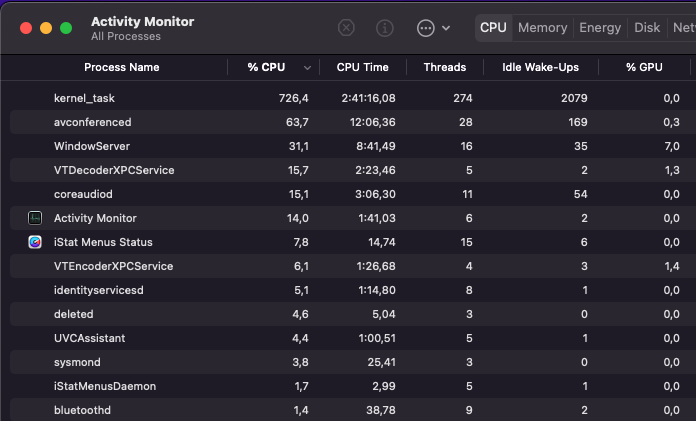
Task: Click the stop process X icon
Action: click(346, 28)
